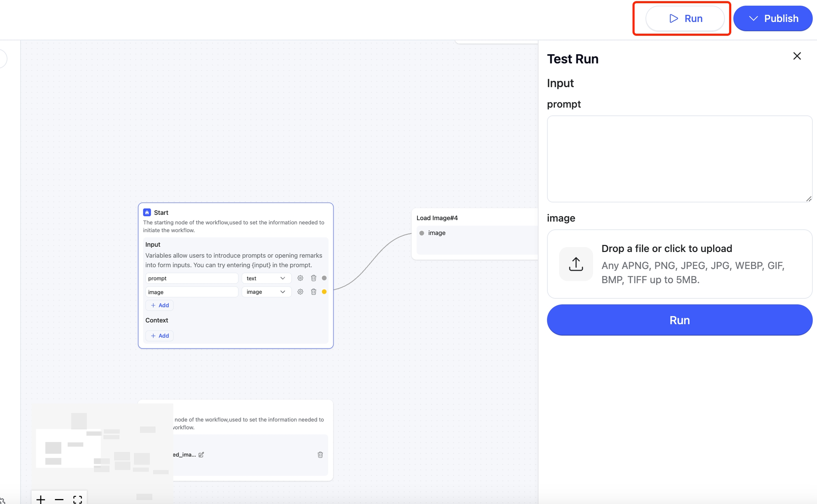The height and width of the screenshot is (504, 817).
Task: Delete the output variable in the end node
Action: [x=320, y=455]
